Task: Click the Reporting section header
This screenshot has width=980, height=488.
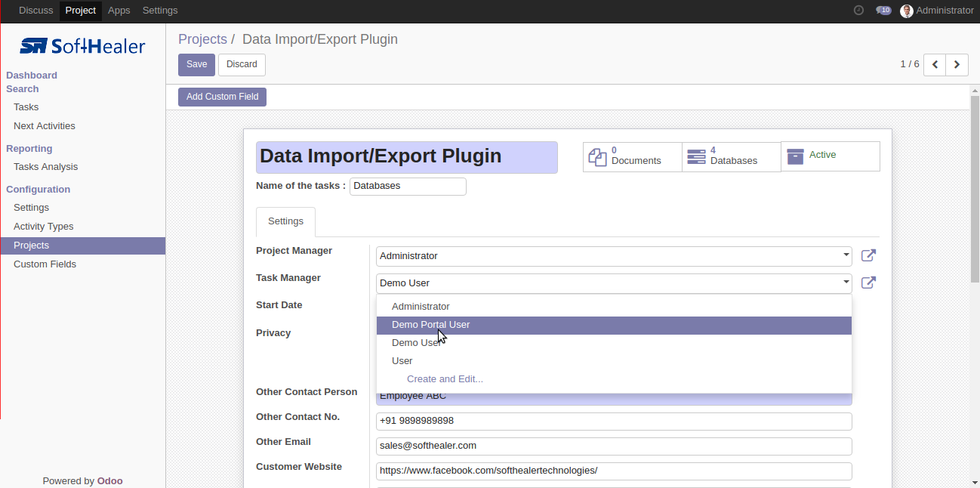Action: tap(29, 149)
